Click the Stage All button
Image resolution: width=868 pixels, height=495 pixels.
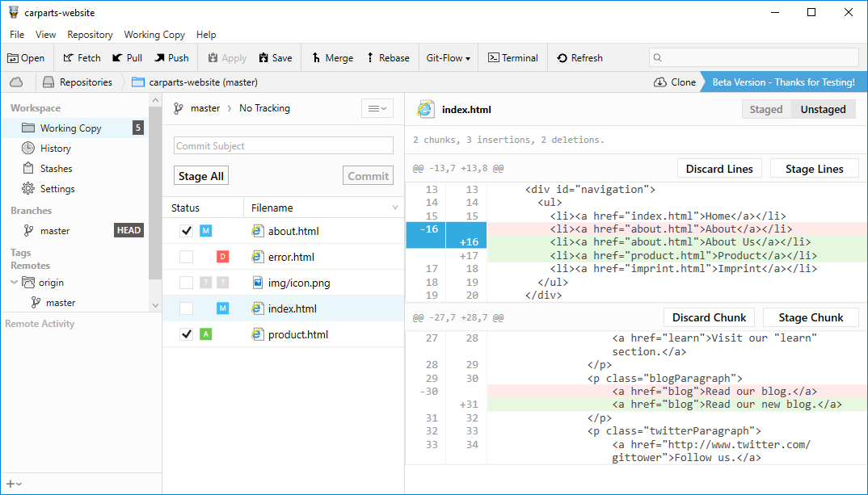[x=200, y=175]
